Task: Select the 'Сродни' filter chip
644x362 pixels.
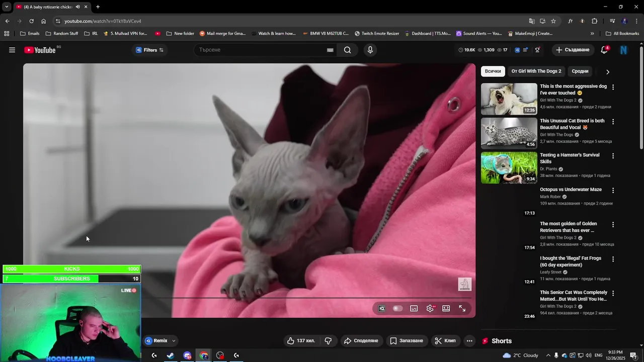Action: click(x=580, y=71)
